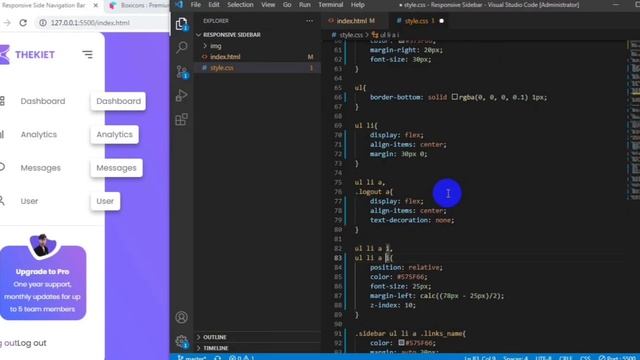640x360 pixels.
Task: Open the Run menu
Action: [x=305, y=5]
